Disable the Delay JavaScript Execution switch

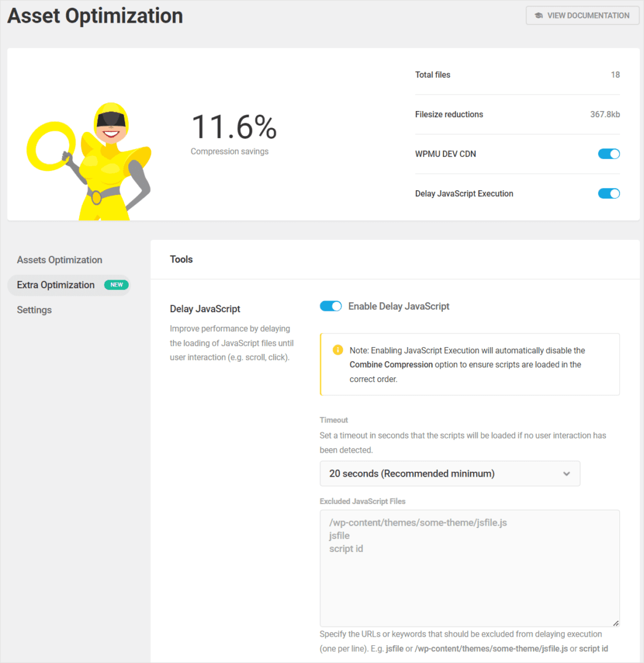tap(608, 194)
